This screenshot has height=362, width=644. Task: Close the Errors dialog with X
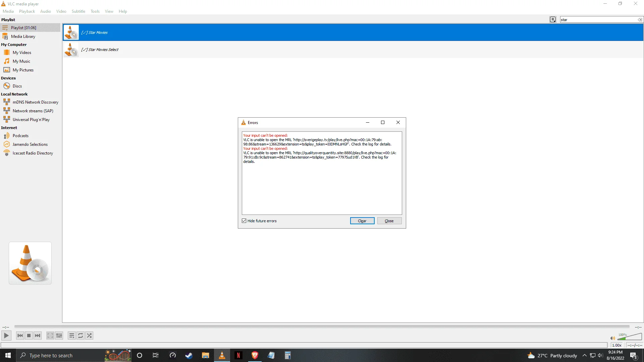pyautogui.click(x=398, y=123)
